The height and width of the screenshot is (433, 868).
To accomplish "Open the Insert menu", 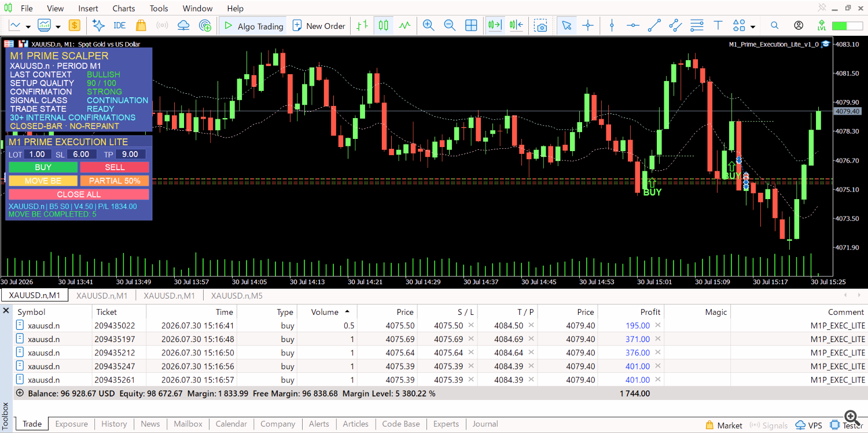I will coord(89,9).
